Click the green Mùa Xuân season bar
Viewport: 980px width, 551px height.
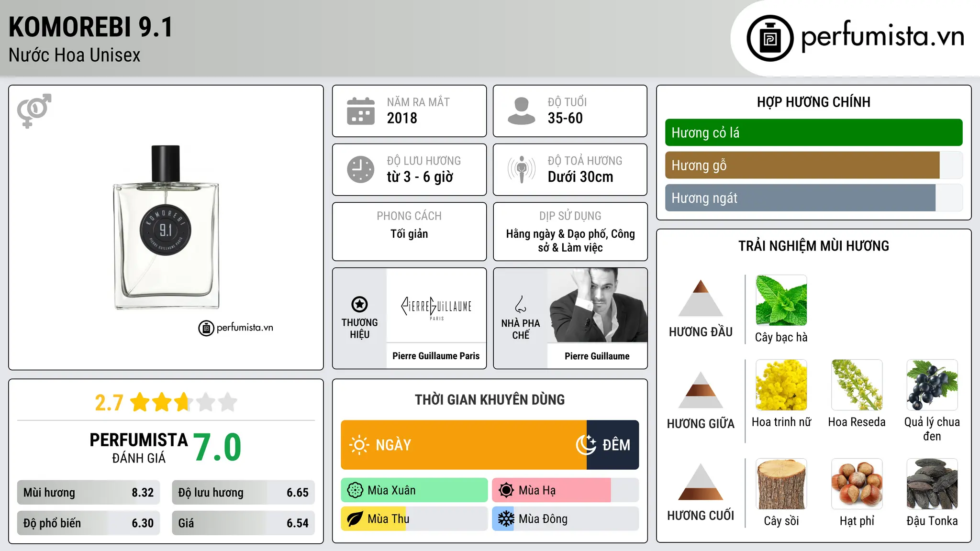click(x=414, y=490)
